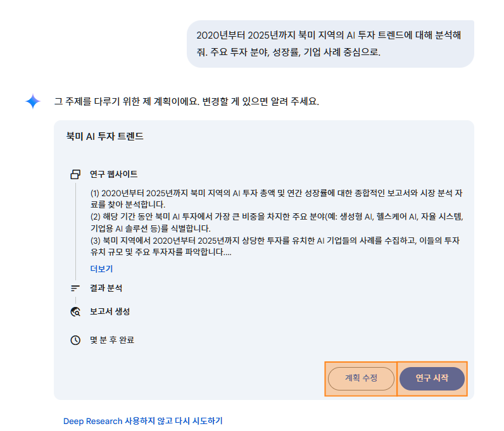The height and width of the screenshot is (431, 504).
Task: Expand the plan with 더보기
Action: pyautogui.click(x=101, y=269)
